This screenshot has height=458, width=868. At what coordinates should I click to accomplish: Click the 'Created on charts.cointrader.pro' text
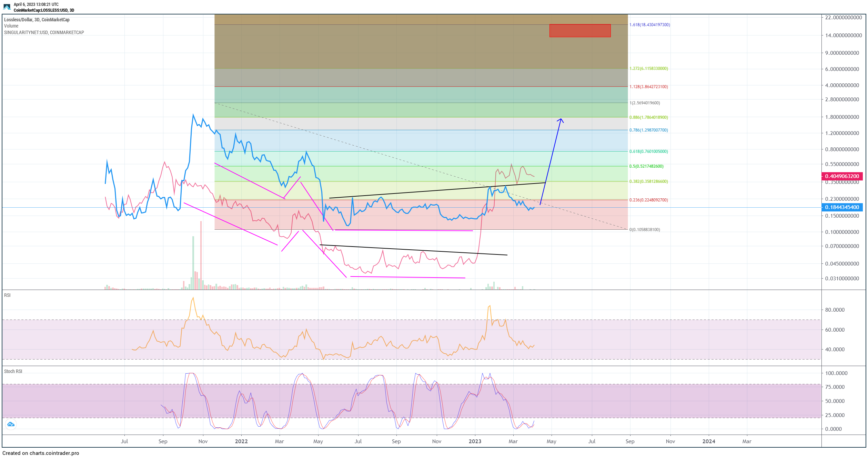click(x=41, y=453)
